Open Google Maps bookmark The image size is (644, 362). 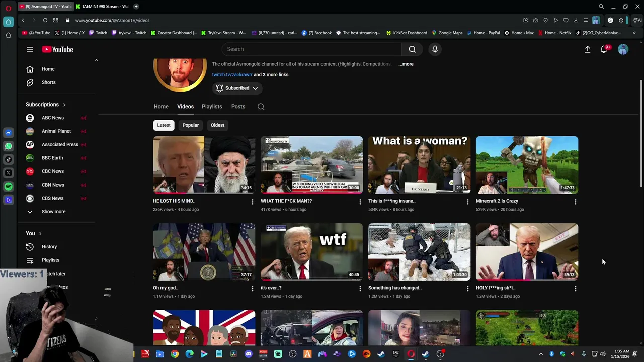point(447,33)
